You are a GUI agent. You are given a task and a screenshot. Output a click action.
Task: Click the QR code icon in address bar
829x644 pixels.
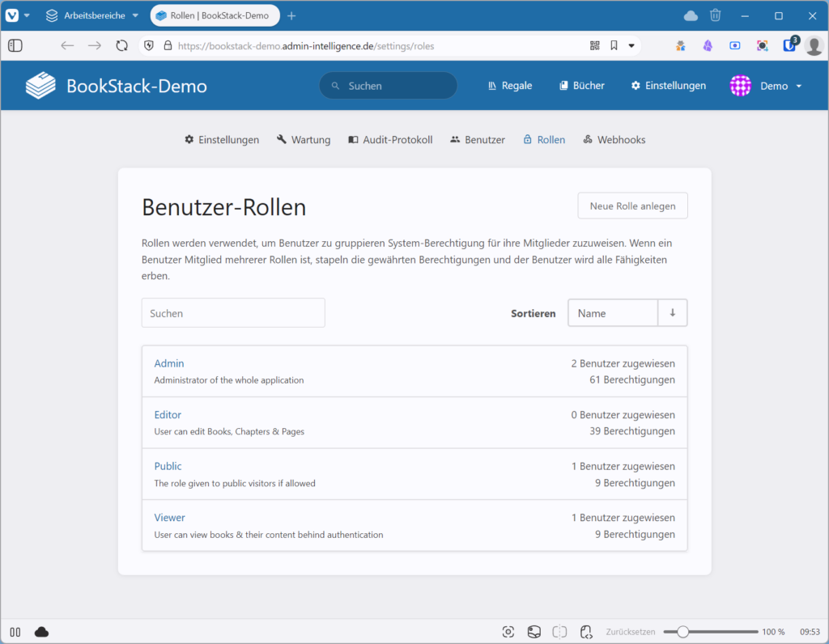[x=593, y=45]
